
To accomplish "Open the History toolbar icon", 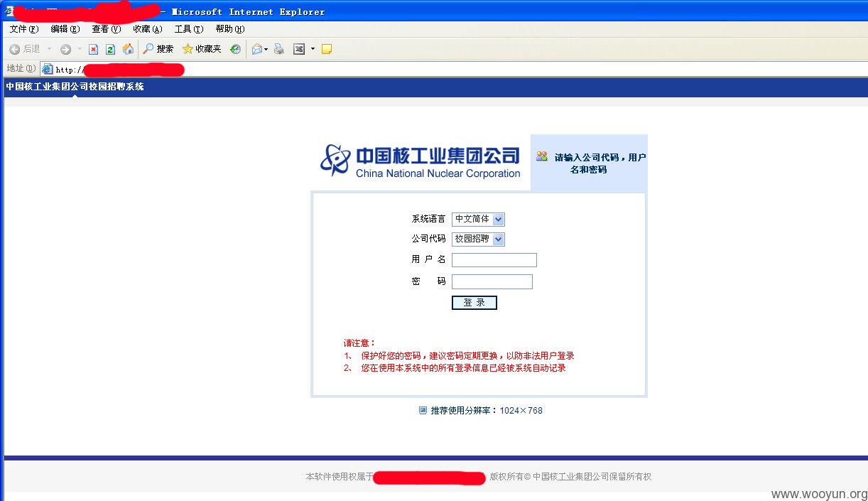I will click(x=235, y=49).
